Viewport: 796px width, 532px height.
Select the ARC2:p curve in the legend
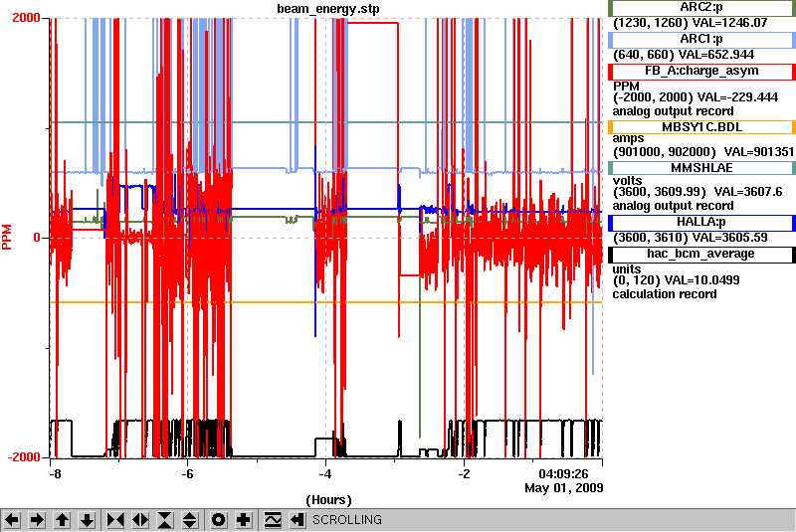pyautogui.click(x=701, y=8)
